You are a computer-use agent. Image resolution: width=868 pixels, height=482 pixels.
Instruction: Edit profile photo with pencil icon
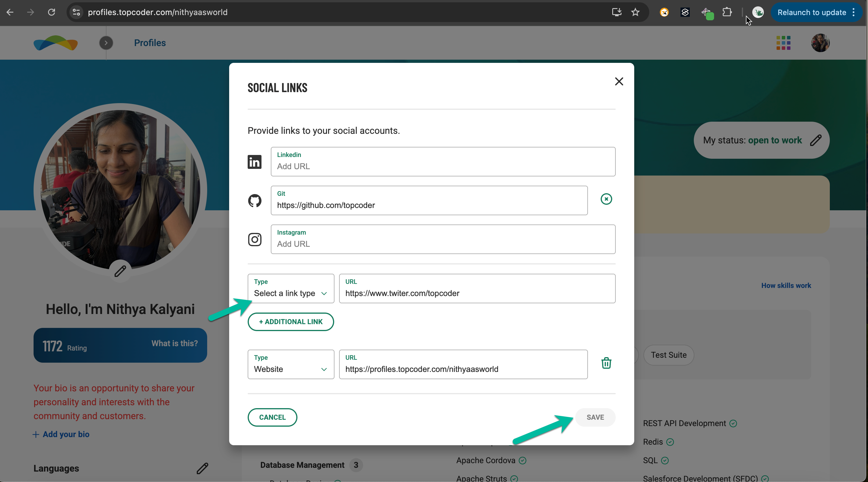point(120,271)
